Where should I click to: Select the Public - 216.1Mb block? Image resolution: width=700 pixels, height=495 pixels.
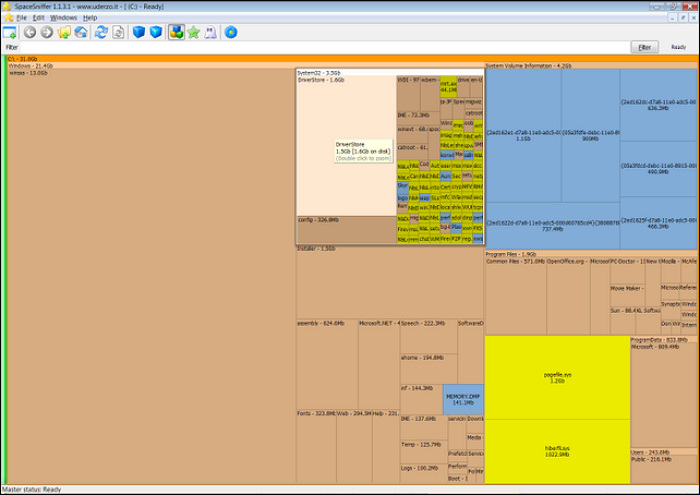[664, 469]
